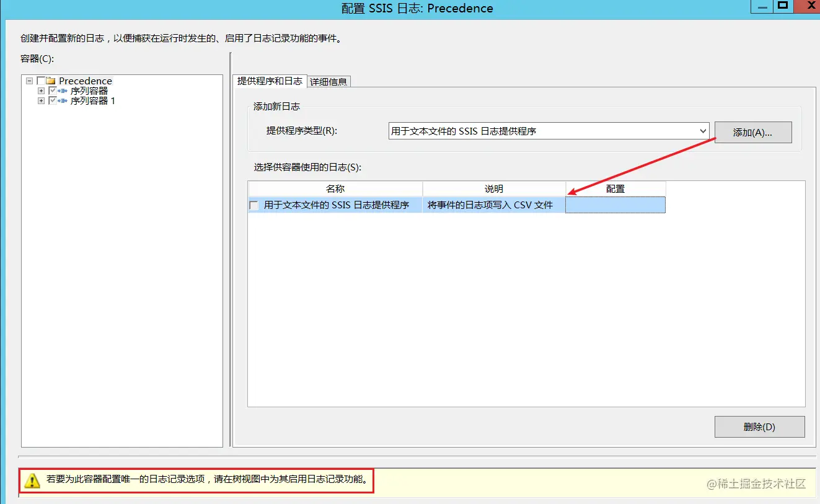Select the 序列容器 1 label in tree
This screenshot has width=820, height=504.
93,100
